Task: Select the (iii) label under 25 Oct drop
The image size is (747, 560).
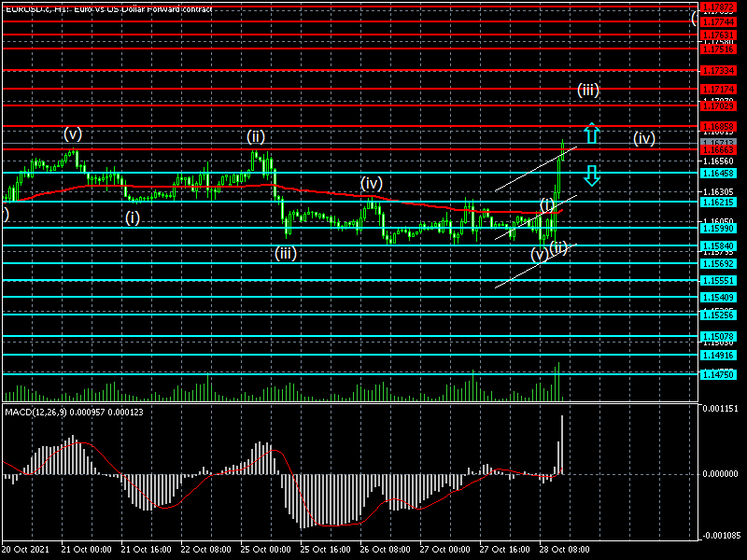Action: (286, 253)
